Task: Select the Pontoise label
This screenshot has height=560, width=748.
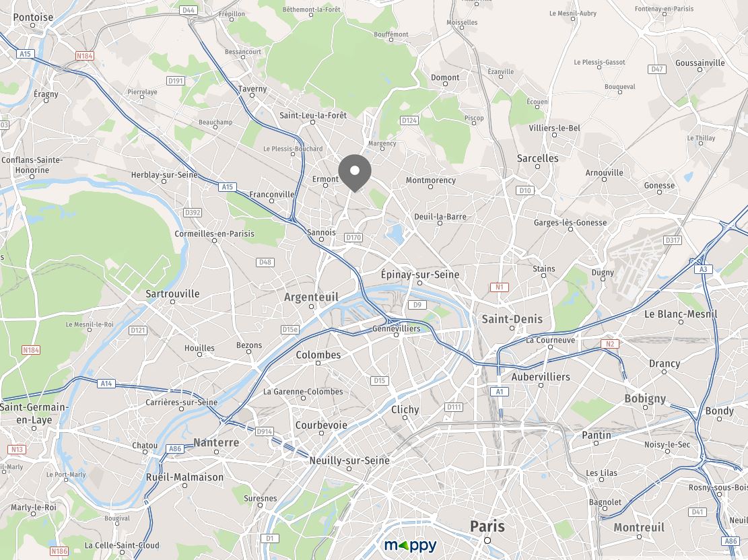Action: 33,17
